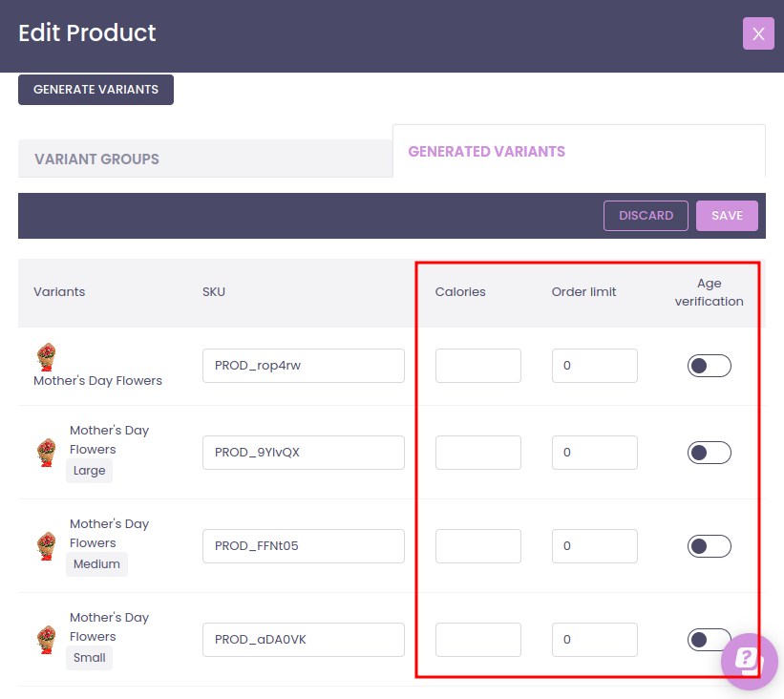Turn on age verification for Medium variant
784x699 pixels.
point(709,546)
